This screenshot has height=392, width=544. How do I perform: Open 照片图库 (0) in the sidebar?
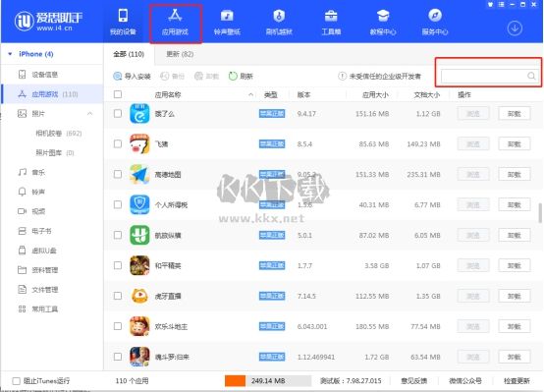(55, 153)
